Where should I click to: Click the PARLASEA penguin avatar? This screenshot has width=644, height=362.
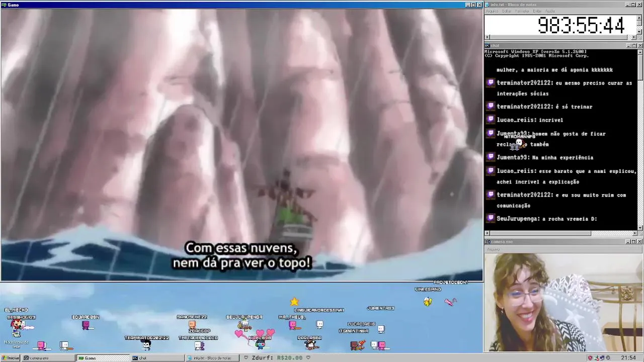tap(310, 345)
